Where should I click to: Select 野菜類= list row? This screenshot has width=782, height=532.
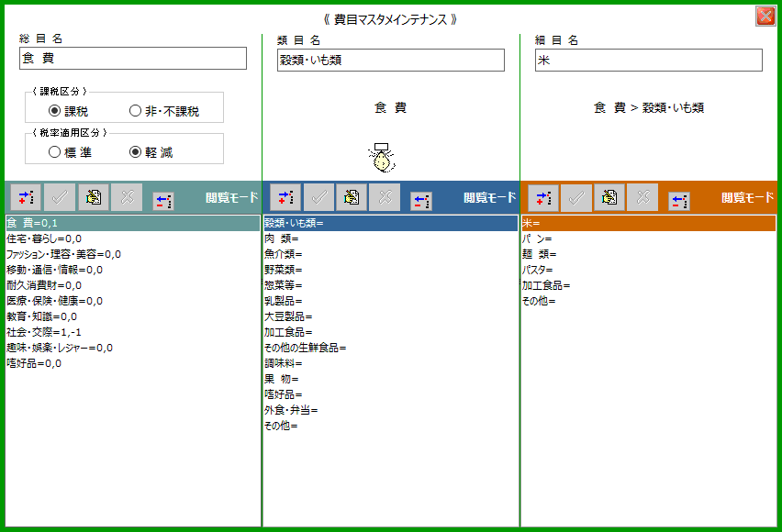pos(391,270)
